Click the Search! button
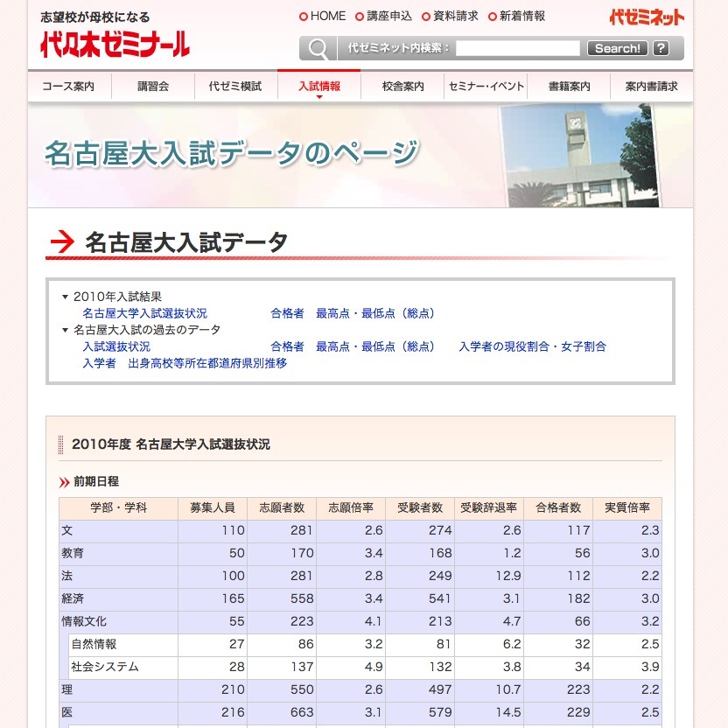 click(x=617, y=48)
